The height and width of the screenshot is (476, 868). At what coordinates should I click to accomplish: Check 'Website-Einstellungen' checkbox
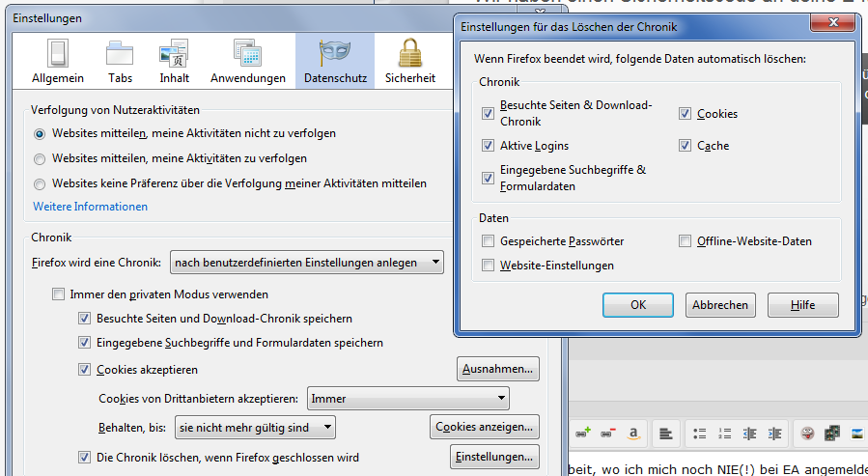click(488, 266)
